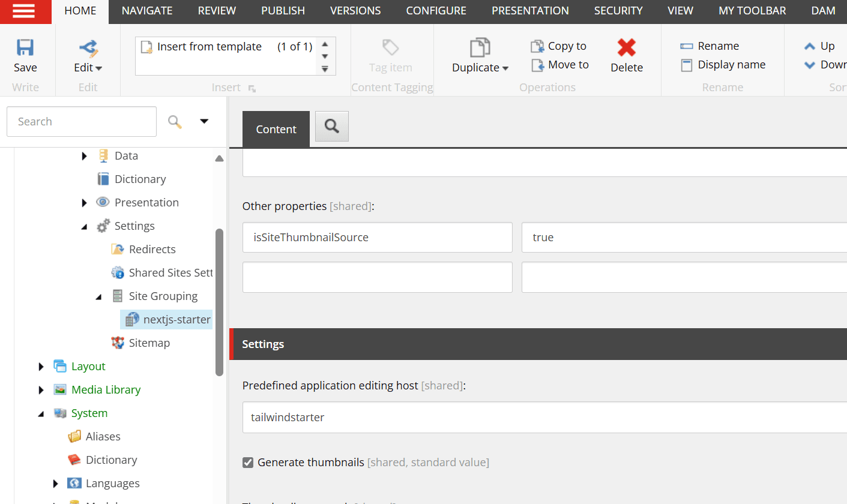
Task: Switch to the PRESENTATION ribbon tab
Action: coord(530,11)
